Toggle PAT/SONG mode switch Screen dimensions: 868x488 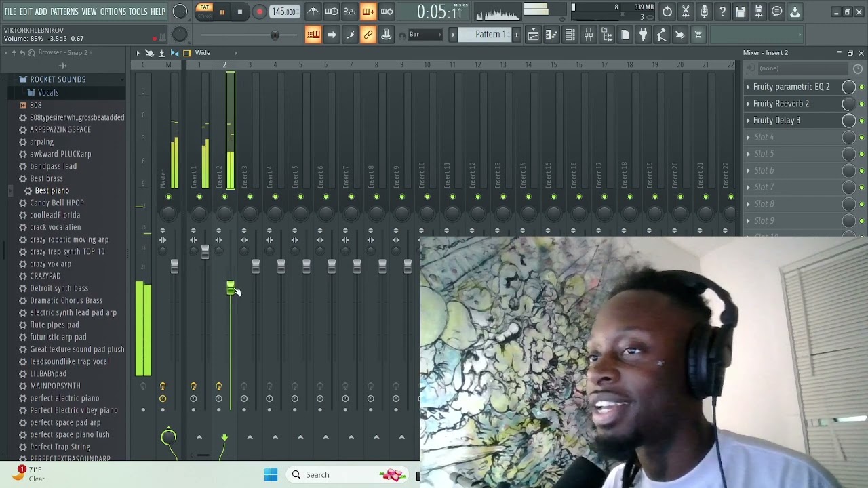coord(204,12)
